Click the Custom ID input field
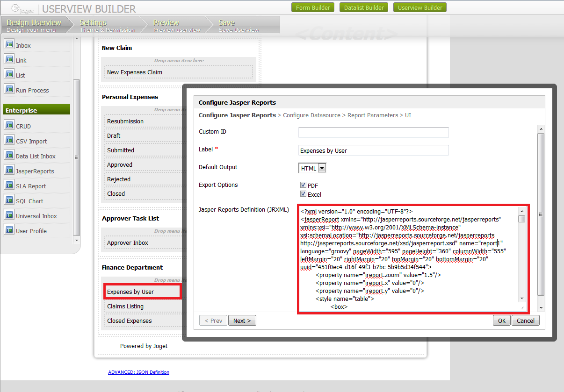Viewport: 564px width, 392px height. point(374,132)
